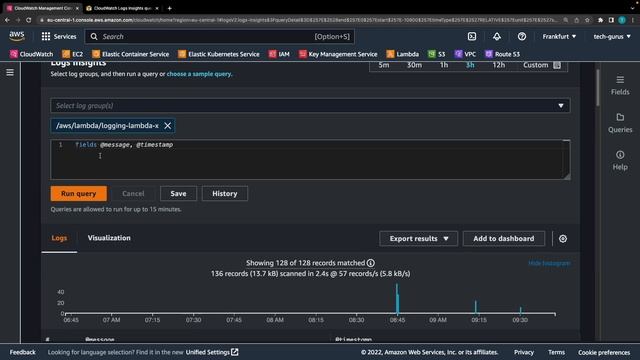Remove the logging-lambda log group chip
The width and height of the screenshot is (640, 360).
pyautogui.click(x=168, y=126)
